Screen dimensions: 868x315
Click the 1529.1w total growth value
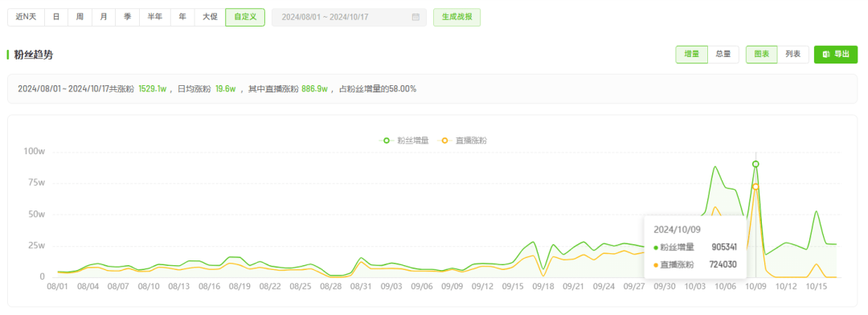click(153, 88)
